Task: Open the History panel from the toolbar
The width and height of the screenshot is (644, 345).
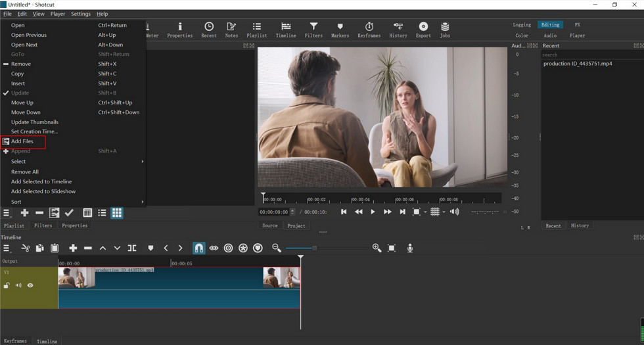Action: pyautogui.click(x=398, y=30)
